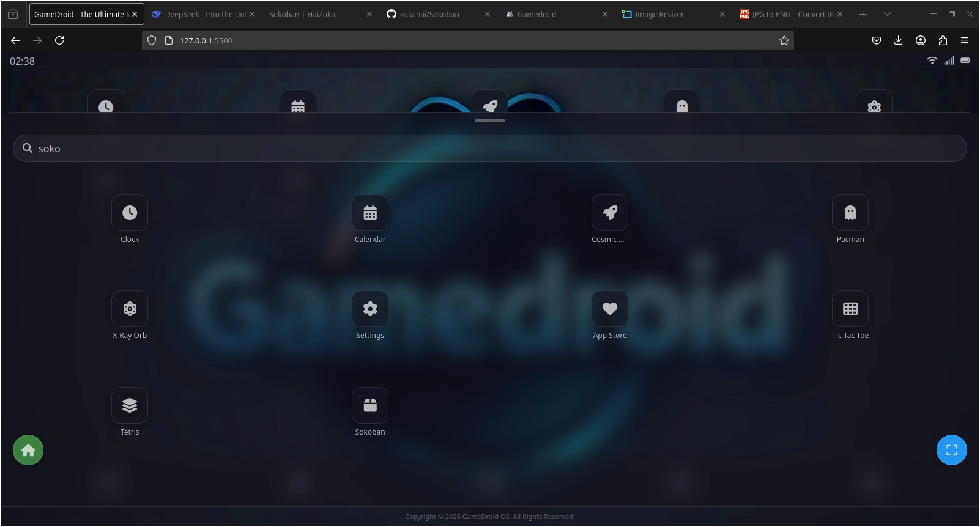Open the Sokoban game
The width and height of the screenshot is (980, 527).
[370, 405]
